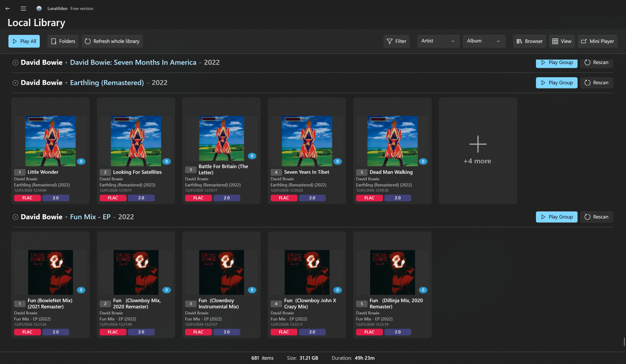The height and width of the screenshot is (364, 626).
Task: Click play count badge on Little Wonder
Action: pos(81,161)
